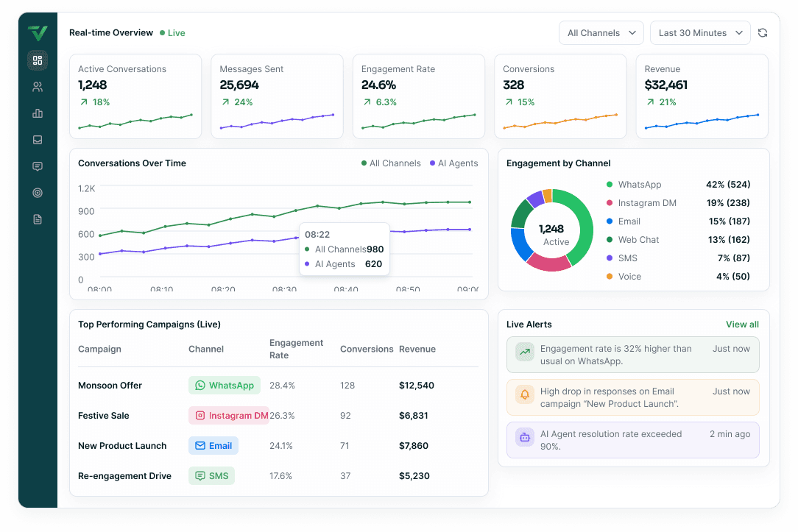Click the Voice orange legend dot
The width and height of the screenshot is (798, 532).
[610, 276]
